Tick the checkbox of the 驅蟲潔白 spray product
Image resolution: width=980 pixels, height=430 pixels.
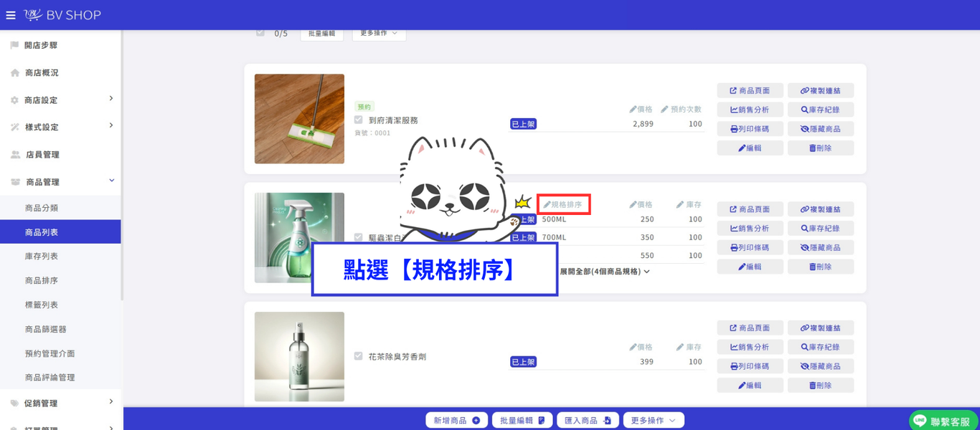pos(359,237)
